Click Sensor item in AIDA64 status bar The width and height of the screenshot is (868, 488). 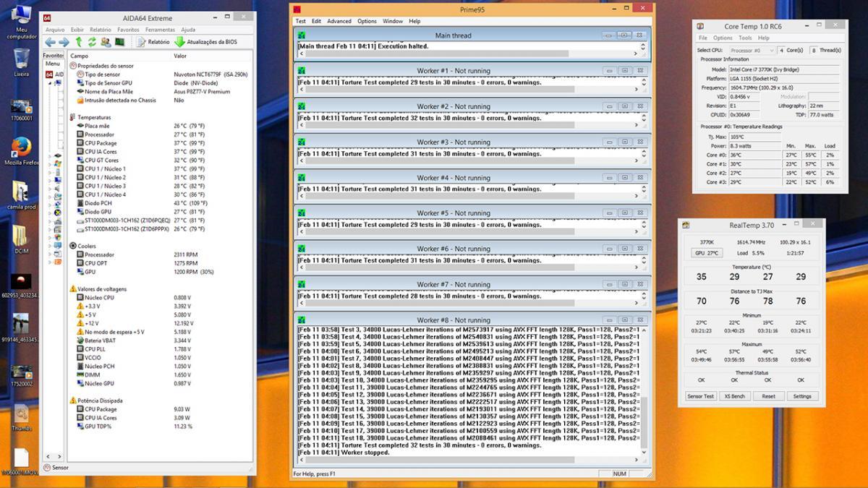[x=56, y=468]
